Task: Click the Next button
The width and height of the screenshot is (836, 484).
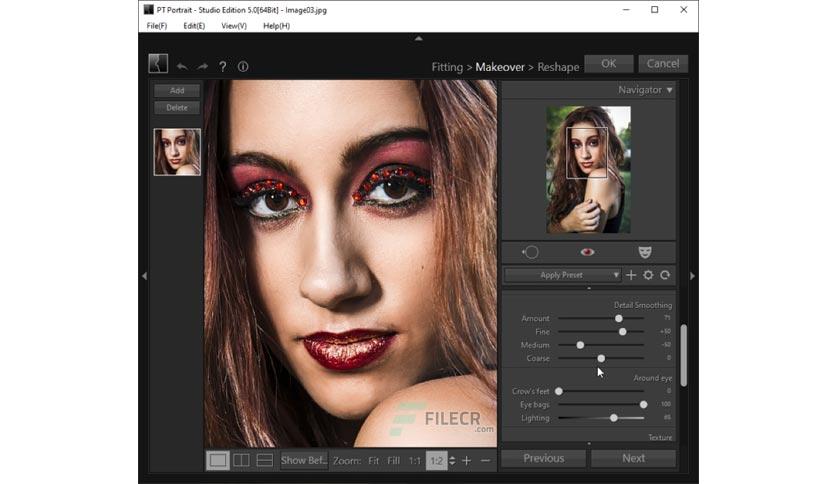Action: (633, 458)
